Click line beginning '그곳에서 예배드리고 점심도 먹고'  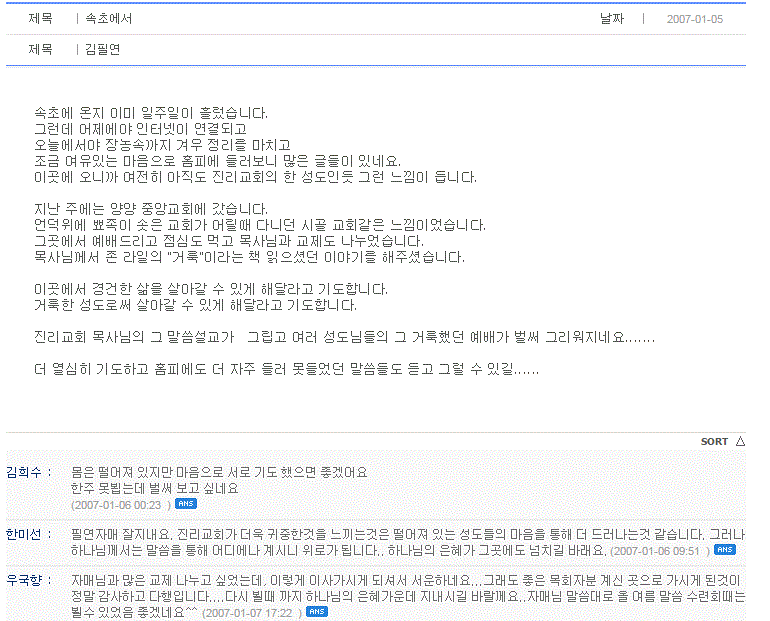click(x=229, y=241)
